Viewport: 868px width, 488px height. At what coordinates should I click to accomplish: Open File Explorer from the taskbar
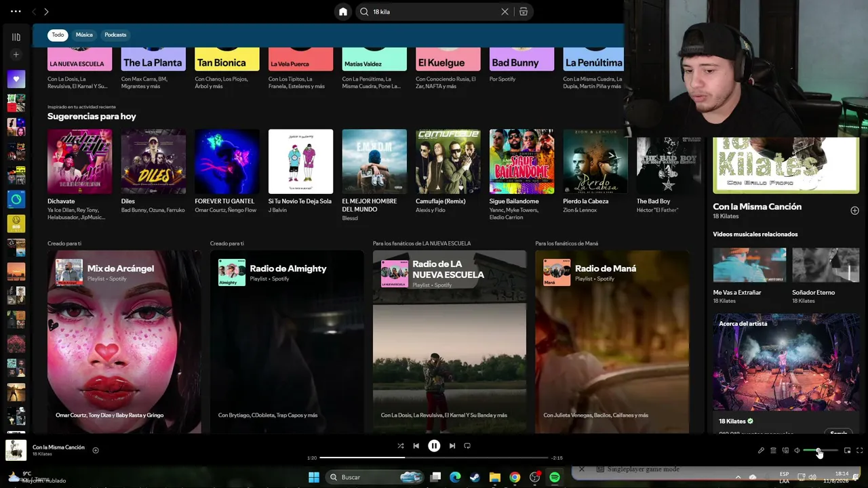click(x=495, y=477)
